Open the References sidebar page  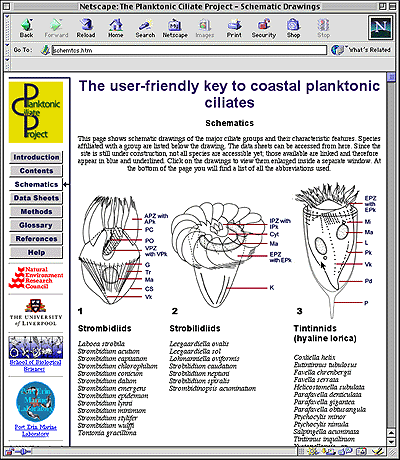pyautogui.click(x=36, y=239)
